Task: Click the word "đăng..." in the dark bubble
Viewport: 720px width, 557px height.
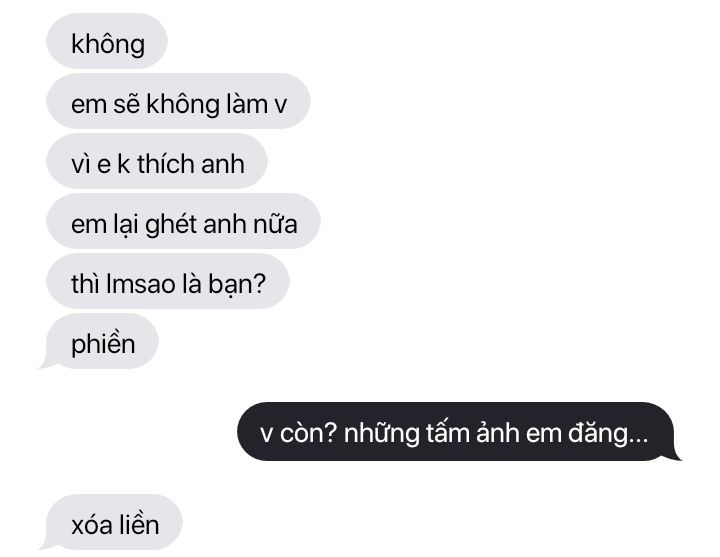Action: pos(608,433)
